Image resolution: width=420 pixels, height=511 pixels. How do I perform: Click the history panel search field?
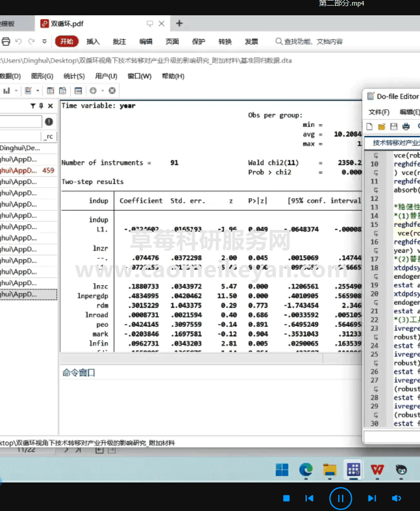(x=21, y=122)
